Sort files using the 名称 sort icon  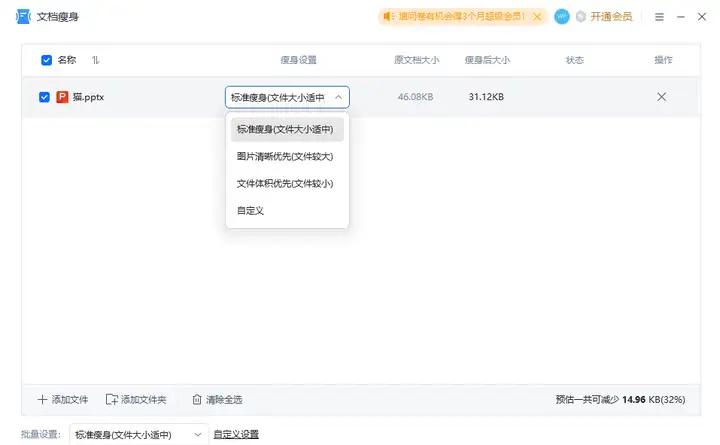(96, 60)
